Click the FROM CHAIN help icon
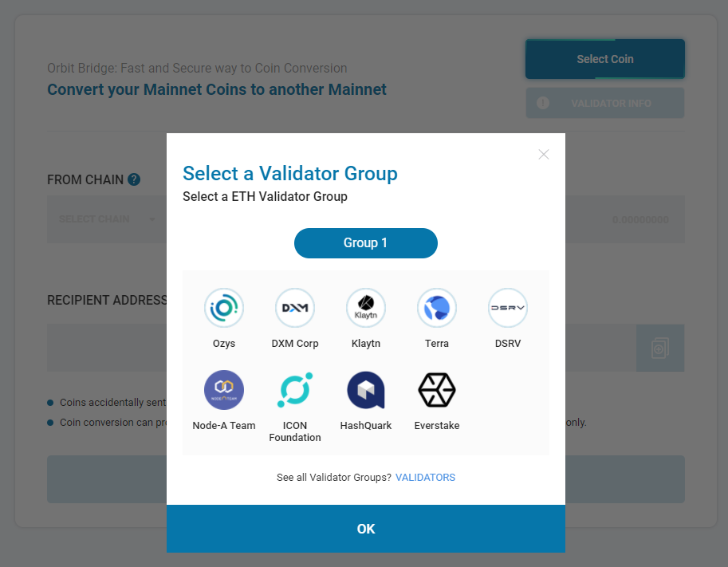 (134, 179)
